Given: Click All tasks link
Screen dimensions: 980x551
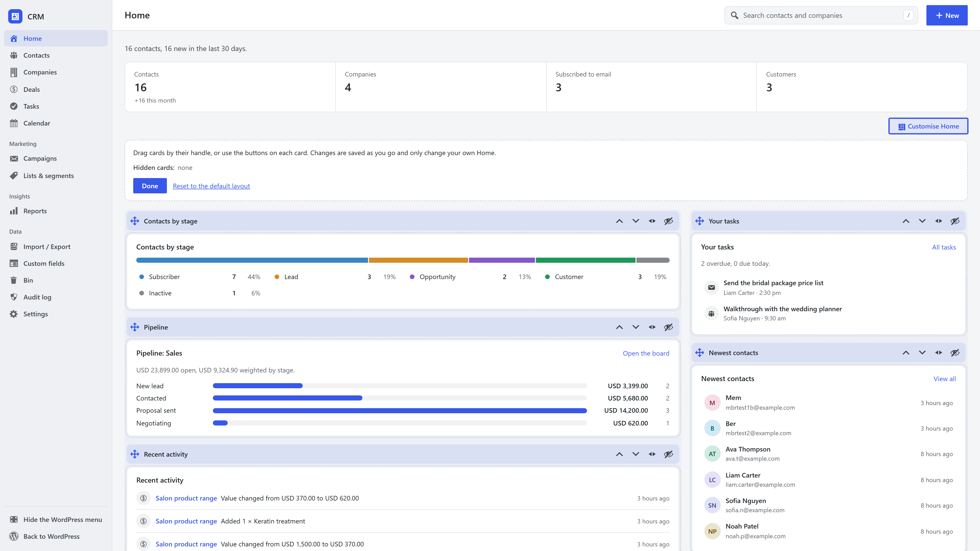Looking at the screenshot, I should point(944,247).
